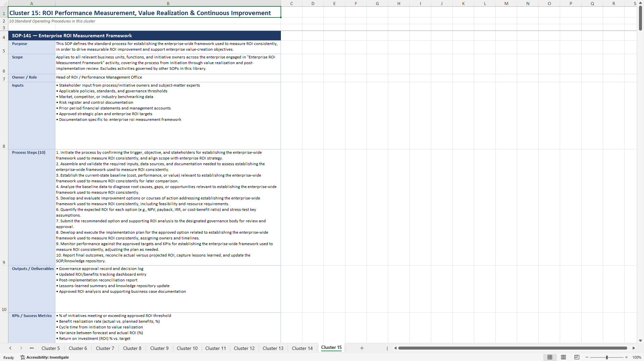Switch to Normal view
644x361 pixels.
pyautogui.click(x=550, y=357)
